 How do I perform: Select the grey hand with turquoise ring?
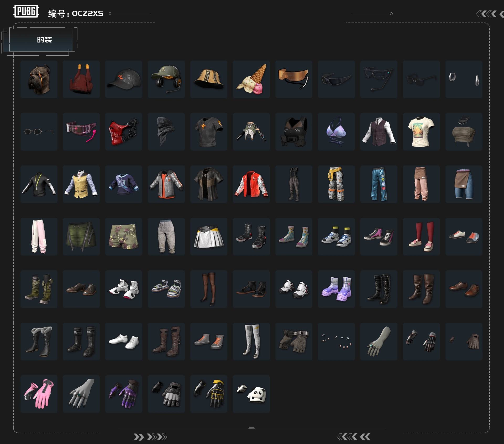379,341
